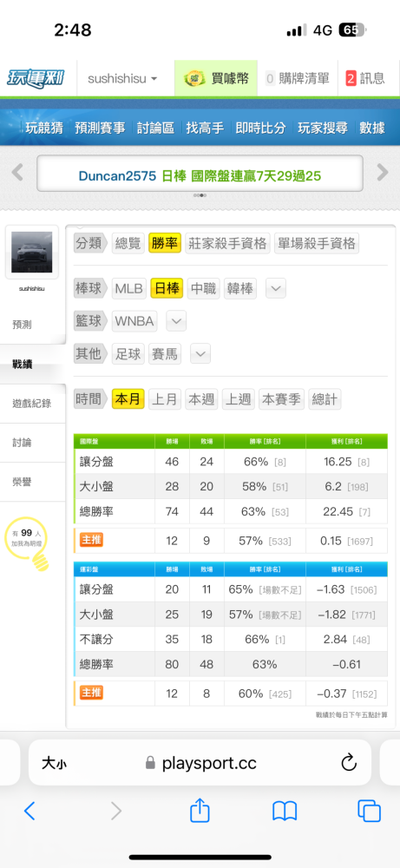Open 討論區 in navigation bar
Image resolution: width=400 pixels, height=868 pixels.
156,128
